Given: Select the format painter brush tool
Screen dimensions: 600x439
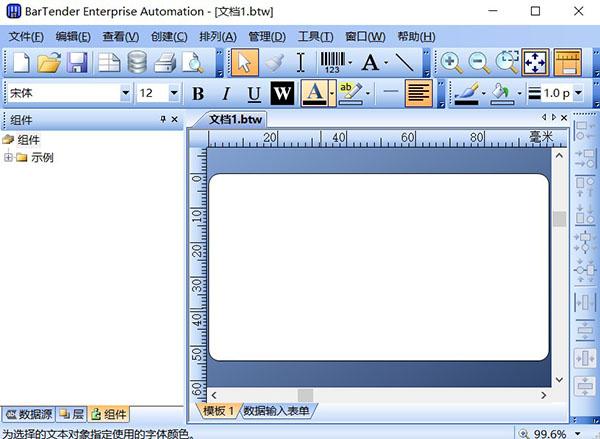Looking at the screenshot, I should [x=274, y=62].
